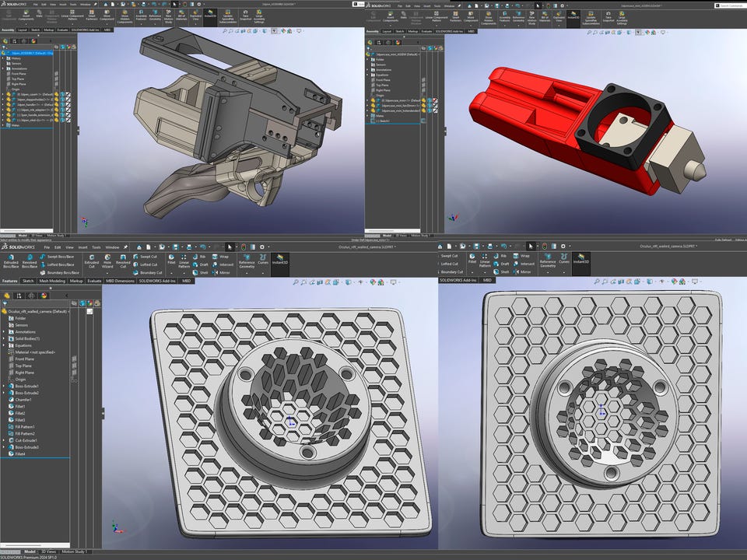Toggle Instant3D in the top-left assembly ribbon
The width and height of the screenshot is (747, 560).
tap(210, 16)
